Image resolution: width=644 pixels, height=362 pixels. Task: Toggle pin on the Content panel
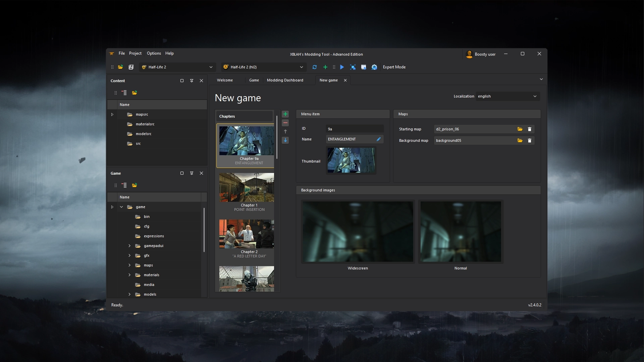[x=192, y=81]
